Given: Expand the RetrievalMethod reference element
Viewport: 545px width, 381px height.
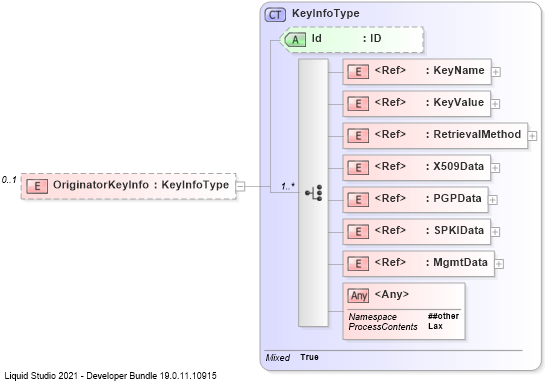Looking at the screenshot, I should (x=532, y=136).
